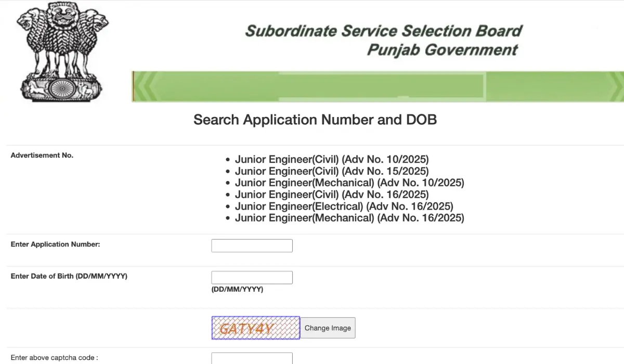Click the (DD/MM/YYYY) format hint text
The height and width of the screenshot is (364, 624).
point(237,289)
